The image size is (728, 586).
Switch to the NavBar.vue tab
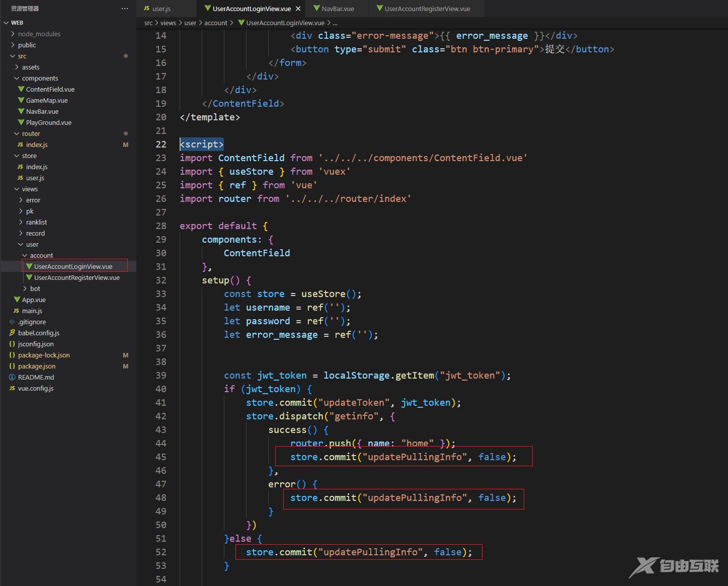(337, 9)
